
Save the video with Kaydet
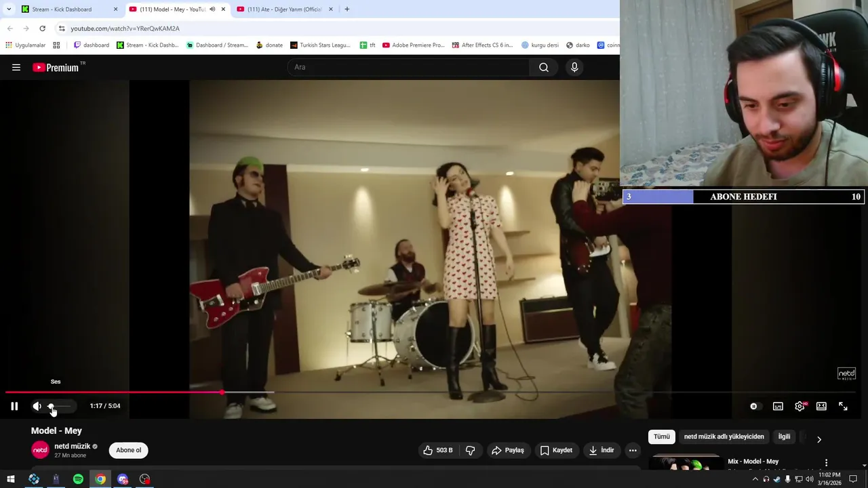pos(556,450)
